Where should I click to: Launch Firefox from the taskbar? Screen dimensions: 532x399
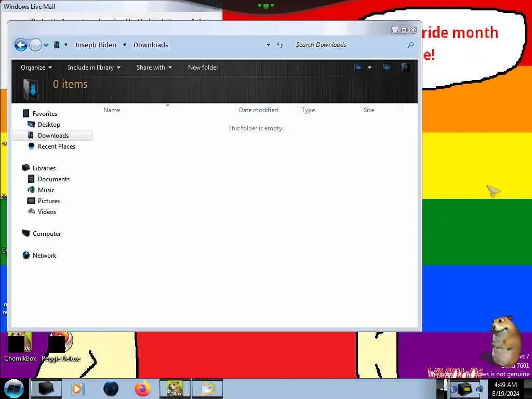click(143, 389)
